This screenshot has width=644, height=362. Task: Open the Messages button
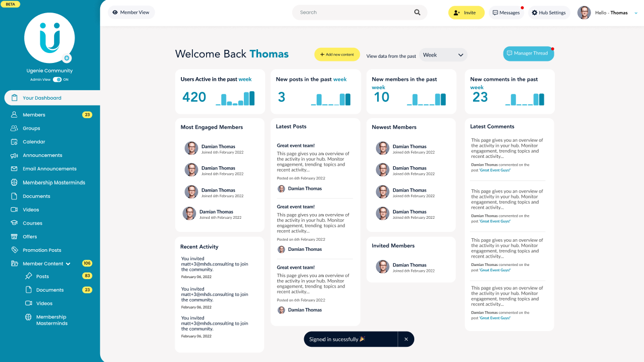506,13
